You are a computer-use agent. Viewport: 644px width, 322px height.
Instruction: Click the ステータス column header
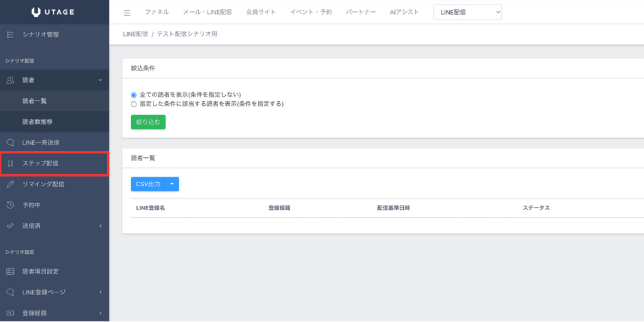(536, 208)
